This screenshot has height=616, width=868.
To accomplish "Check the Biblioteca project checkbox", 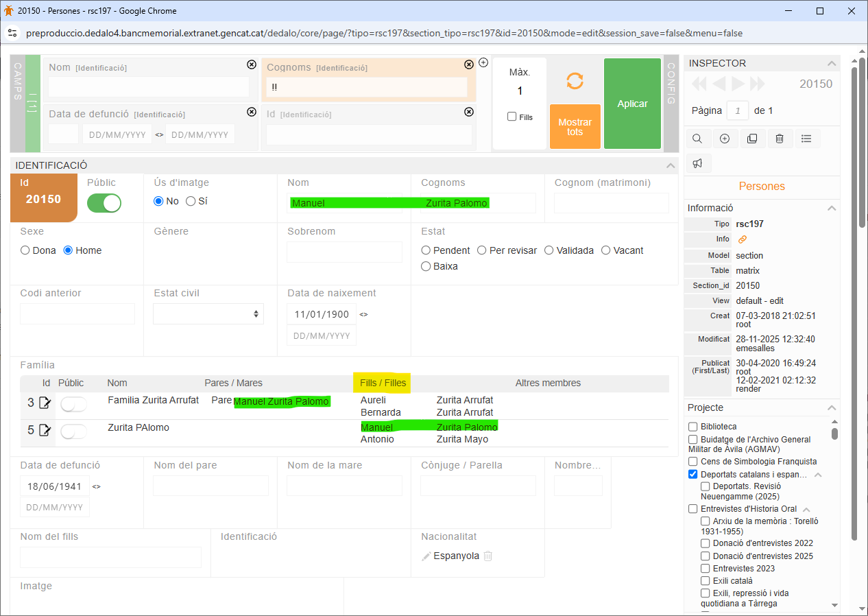I will click(693, 427).
